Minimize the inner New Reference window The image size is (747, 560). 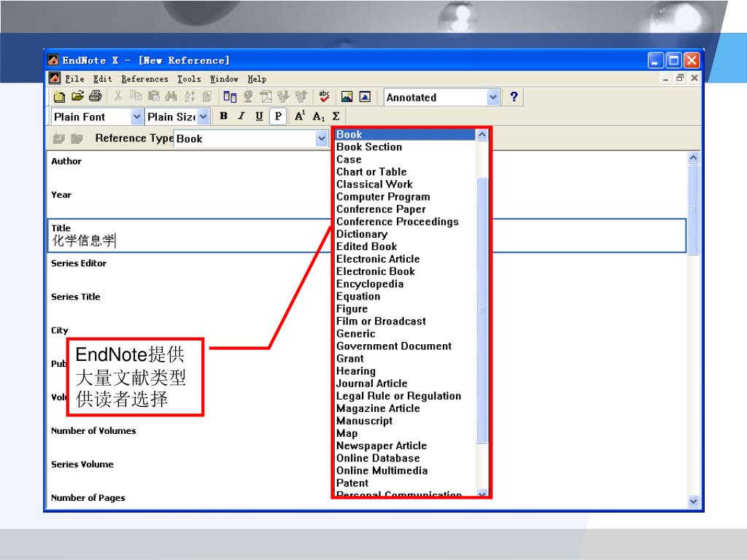click(665, 78)
